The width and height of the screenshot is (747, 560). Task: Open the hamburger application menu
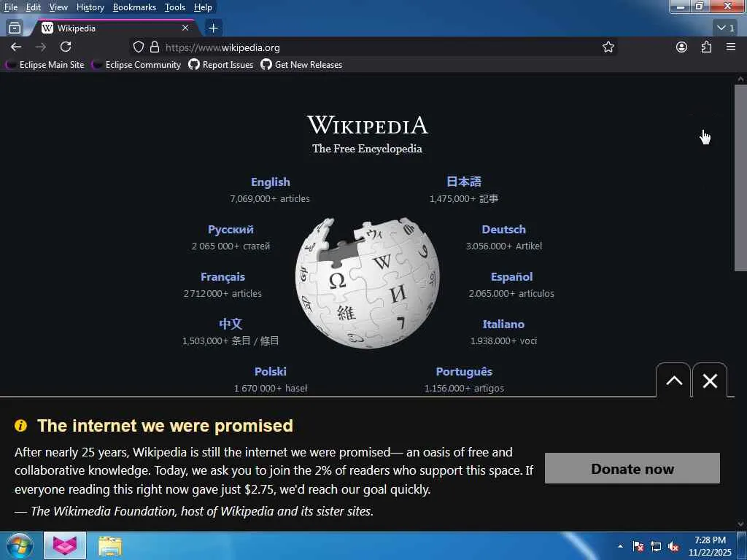731,47
